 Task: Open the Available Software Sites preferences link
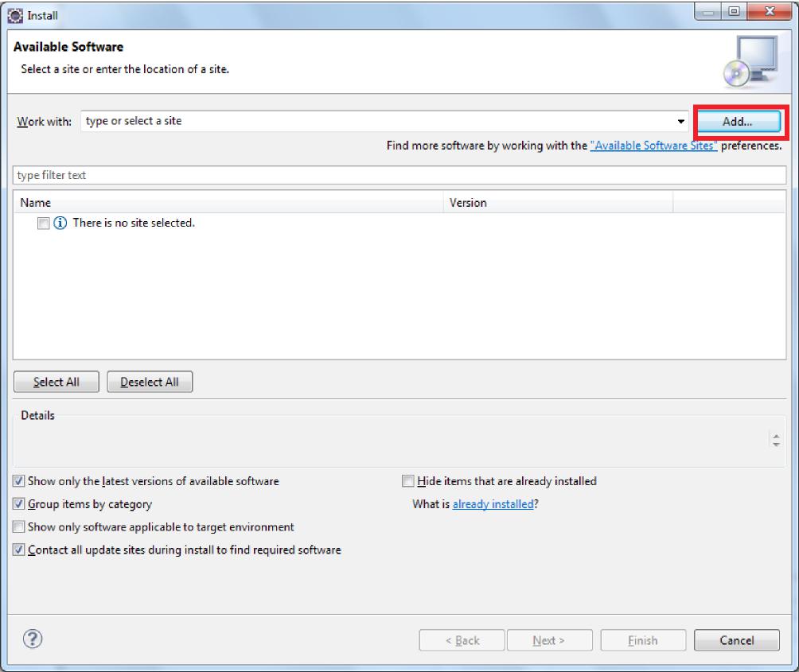[x=653, y=146]
